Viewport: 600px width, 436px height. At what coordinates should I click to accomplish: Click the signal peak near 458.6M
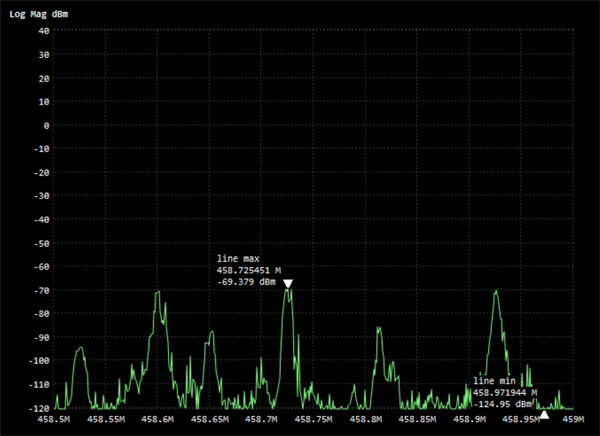(158, 294)
